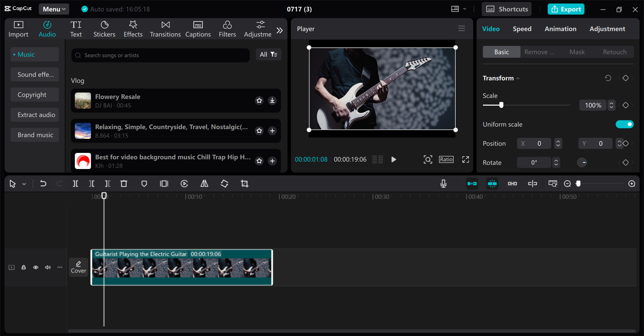Switch to the Adjustment properties tab
This screenshot has height=336, width=644.
coord(607,29)
